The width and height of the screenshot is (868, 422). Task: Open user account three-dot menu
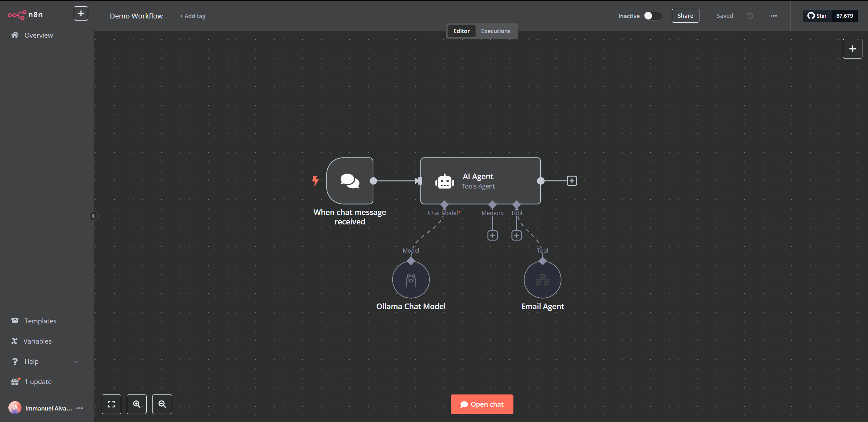[80, 408]
